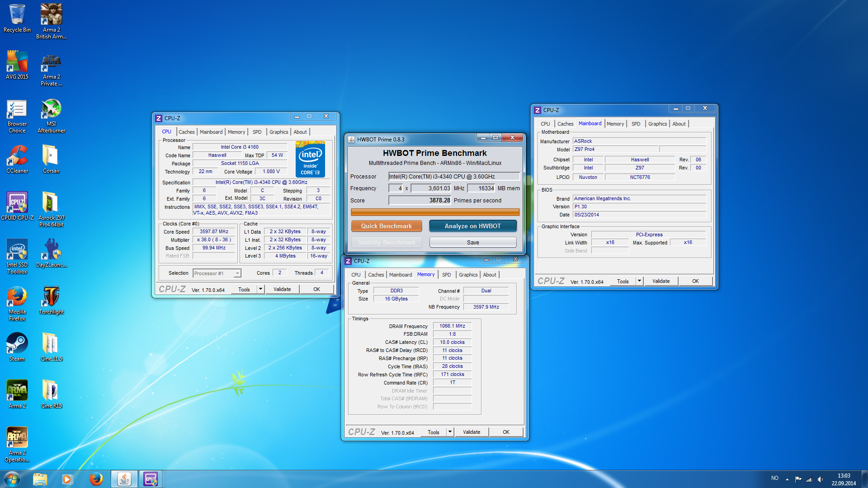Screen dimensions: 868x488
Task: Click Validate in Mainboard CPU-Z window
Action: [661, 281]
